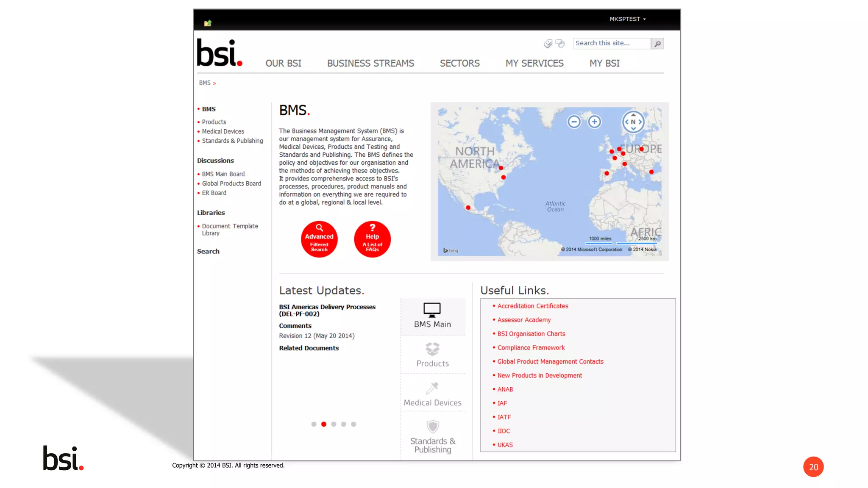Open BSI Americas Delivery Processes update
This screenshot has width=868, height=488.
[327, 311]
